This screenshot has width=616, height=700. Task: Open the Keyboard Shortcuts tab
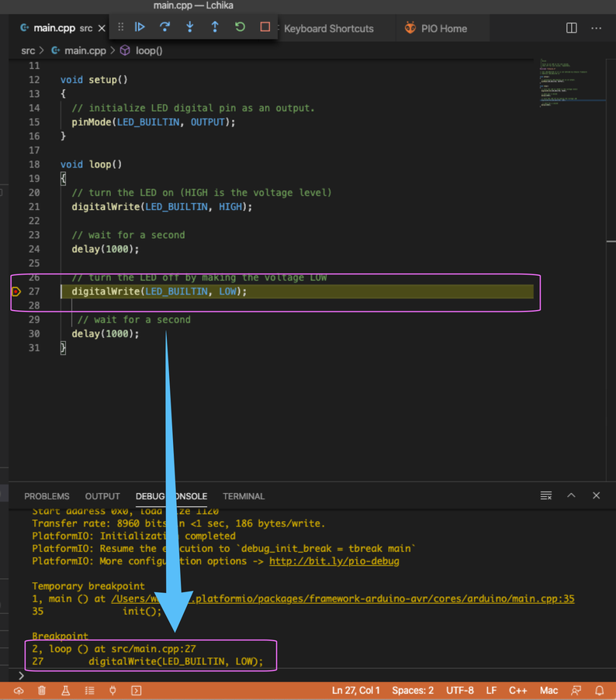click(328, 29)
